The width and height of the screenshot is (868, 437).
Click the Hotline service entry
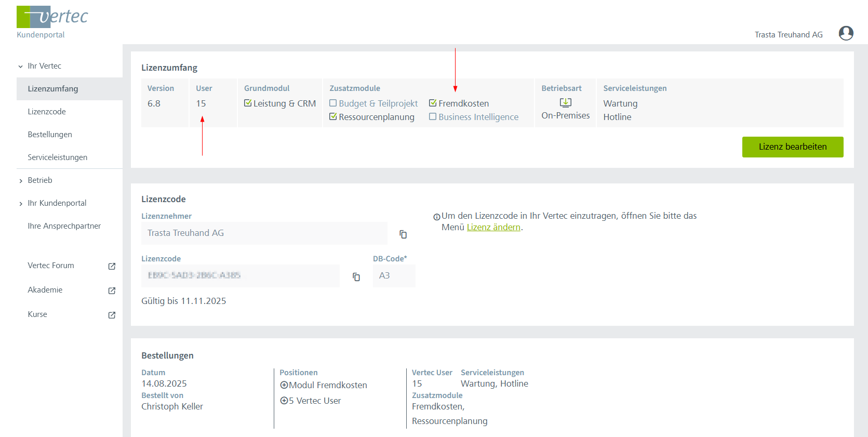click(617, 117)
